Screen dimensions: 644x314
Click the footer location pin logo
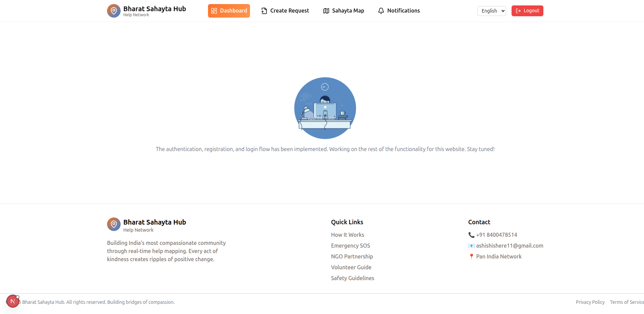pyautogui.click(x=114, y=224)
